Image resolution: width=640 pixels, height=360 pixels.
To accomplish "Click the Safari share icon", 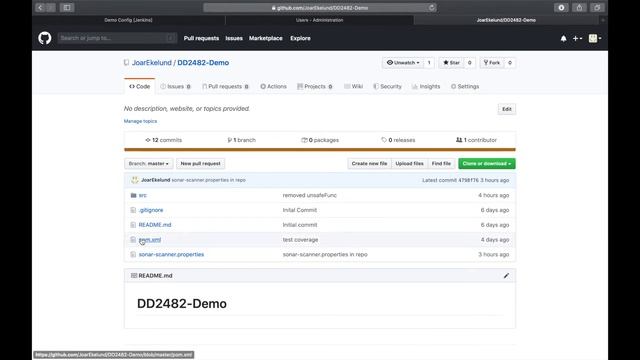I will [579, 7].
